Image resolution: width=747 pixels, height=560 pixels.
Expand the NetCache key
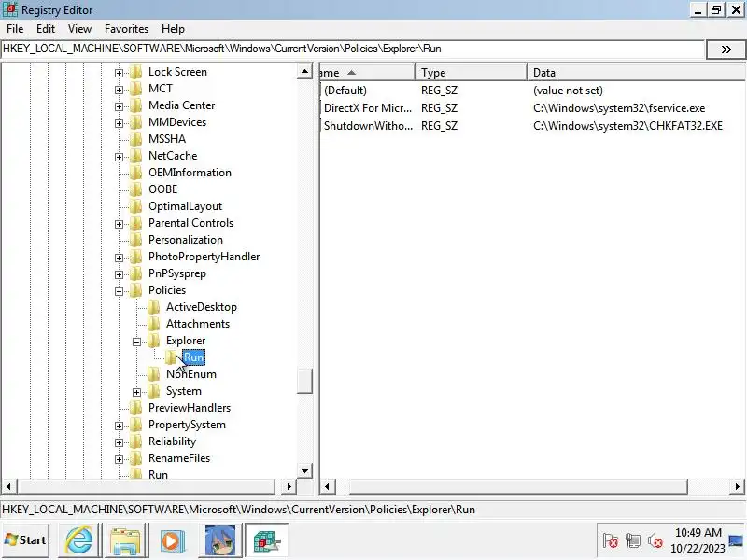click(x=120, y=157)
